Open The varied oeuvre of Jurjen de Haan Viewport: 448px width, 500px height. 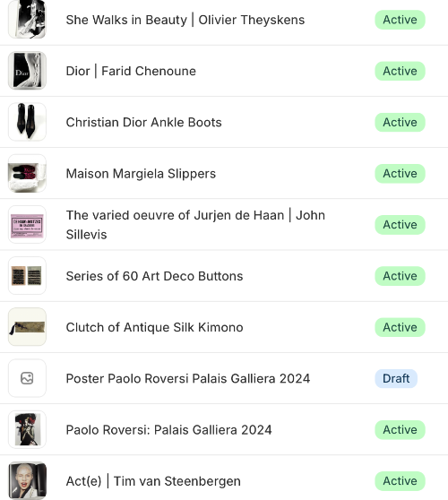tap(195, 225)
